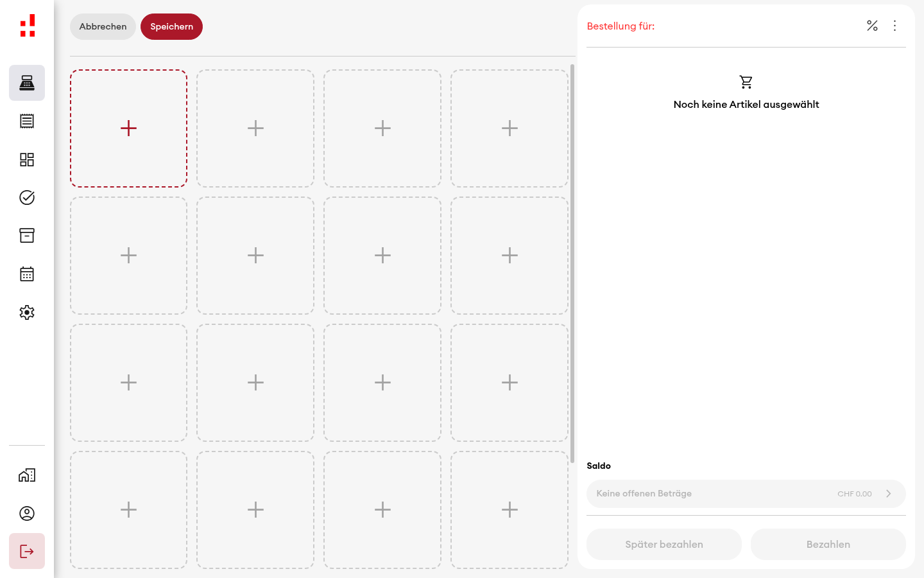
Task: Open the receipts list icon in sidebar
Action: (27, 121)
